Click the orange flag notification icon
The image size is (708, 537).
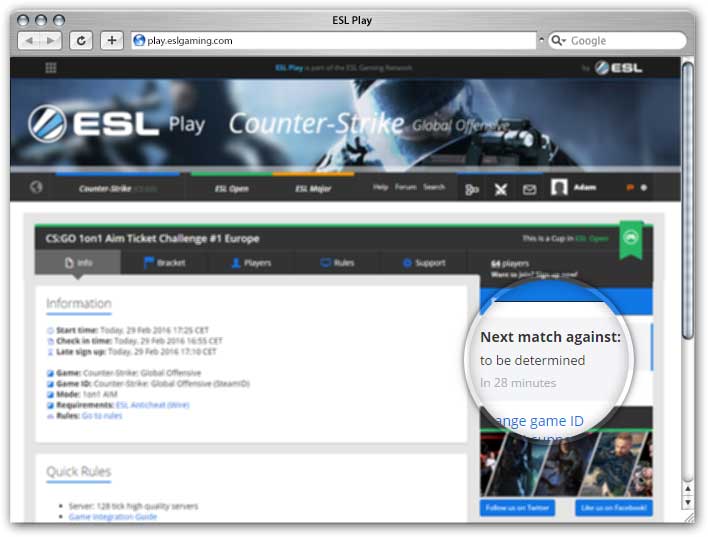[x=630, y=187]
